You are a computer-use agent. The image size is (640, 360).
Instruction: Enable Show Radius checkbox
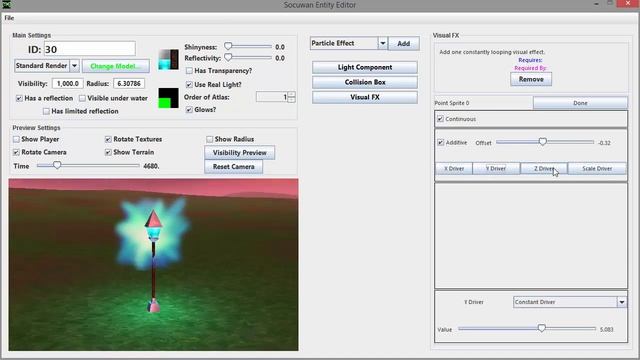tap(209, 139)
